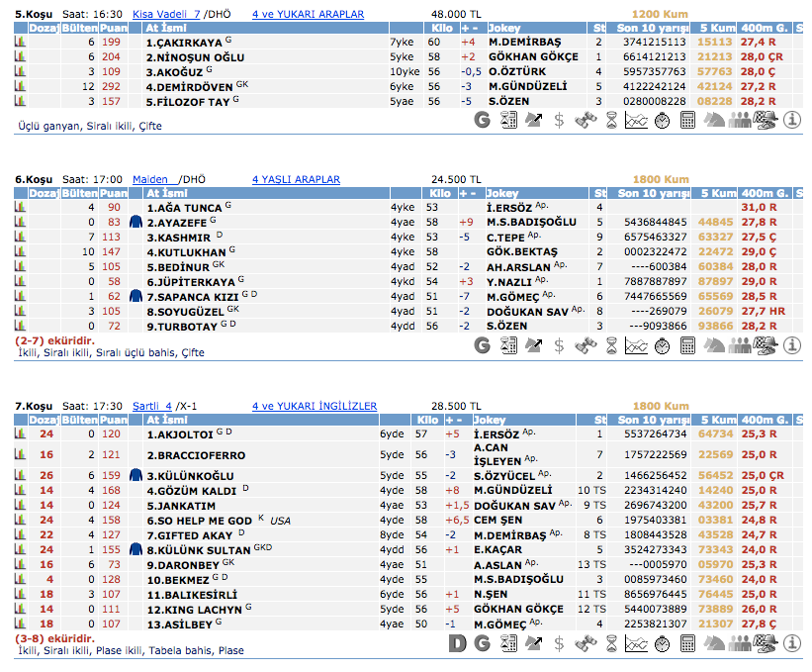Open the calculator icon below race 5
Image resolution: width=812 pixels, height=672 pixels.
(x=688, y=120)
